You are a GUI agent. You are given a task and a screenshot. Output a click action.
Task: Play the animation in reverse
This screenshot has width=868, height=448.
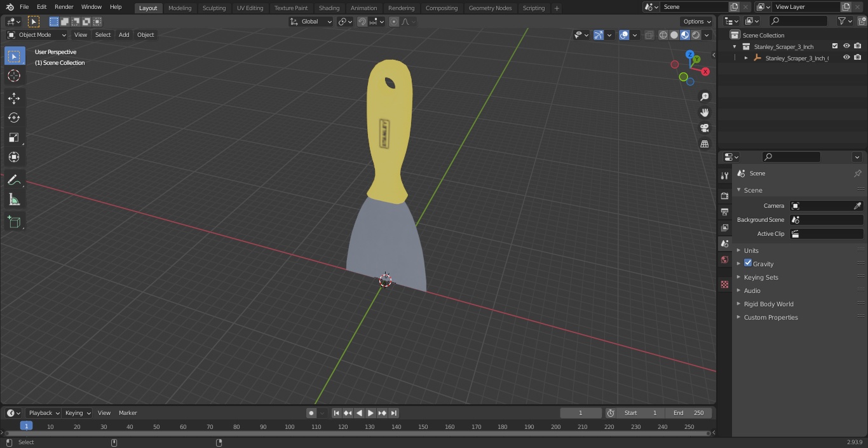point(360,413)
